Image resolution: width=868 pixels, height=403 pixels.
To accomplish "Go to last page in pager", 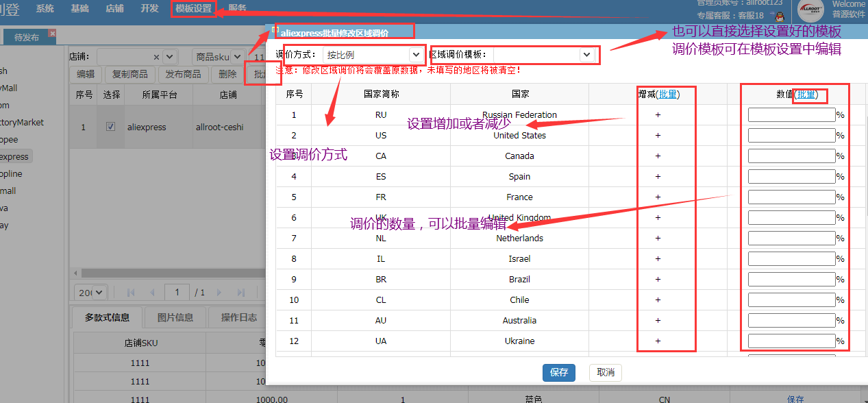I will click(x=241, y=293).
